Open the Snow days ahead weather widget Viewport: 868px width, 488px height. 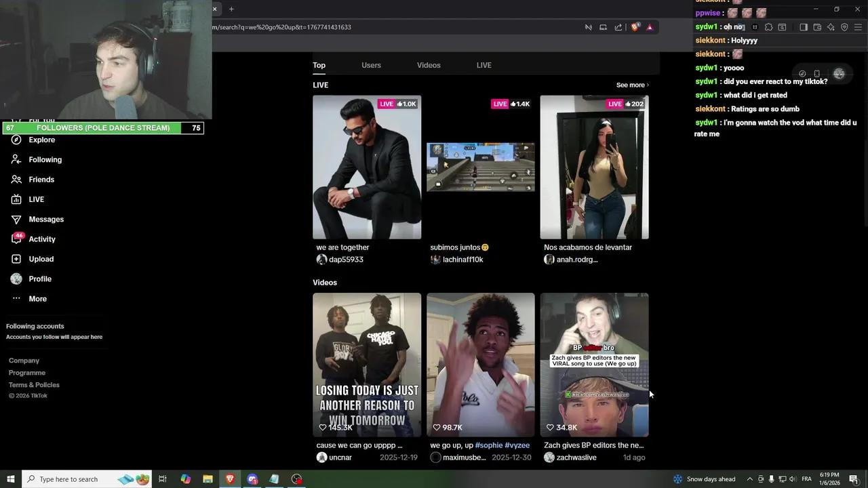point(704,479)
